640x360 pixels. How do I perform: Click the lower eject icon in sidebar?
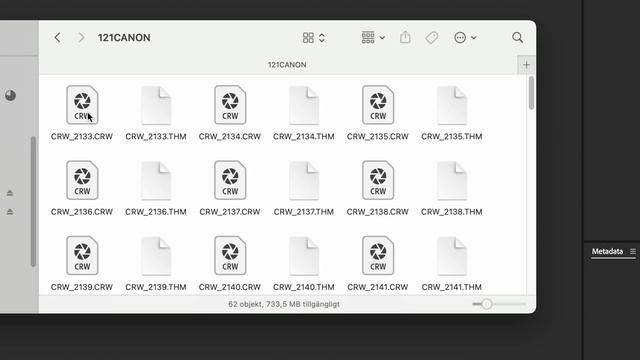[x=10, y=211]
